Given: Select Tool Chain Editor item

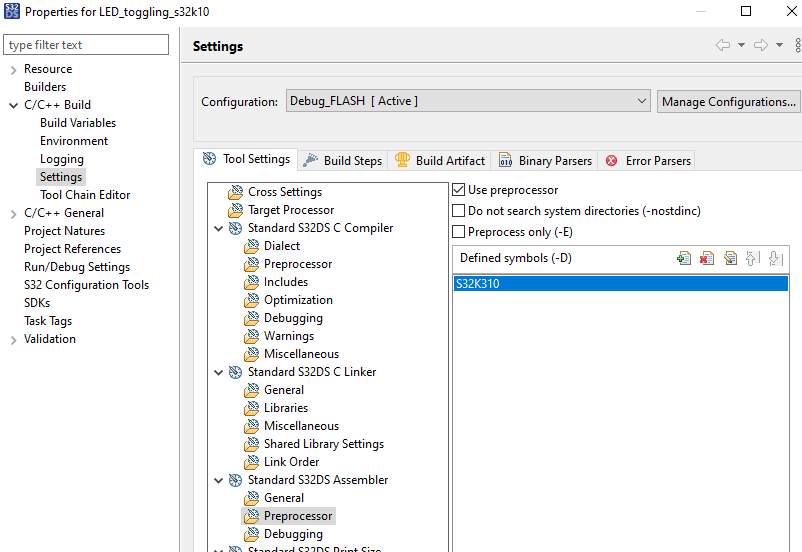Looking at the screenshot, I should pyautogui.click(x=85, y=195).
